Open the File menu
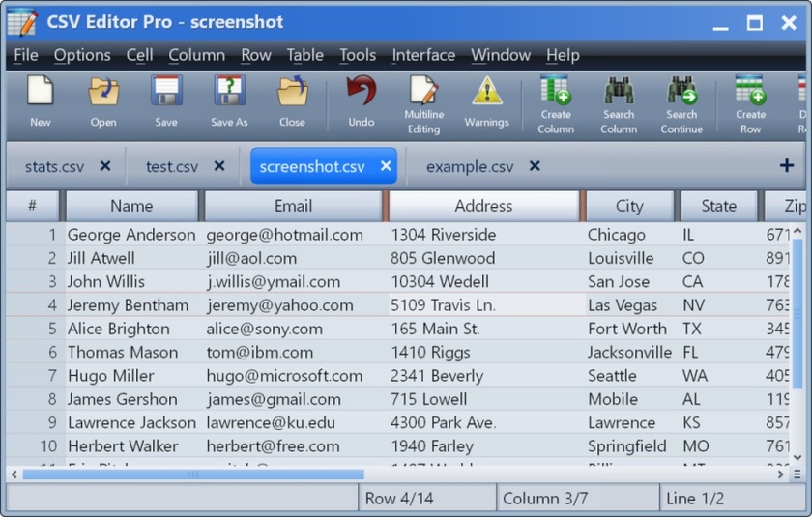812x517 pixels. click(26, 55)
